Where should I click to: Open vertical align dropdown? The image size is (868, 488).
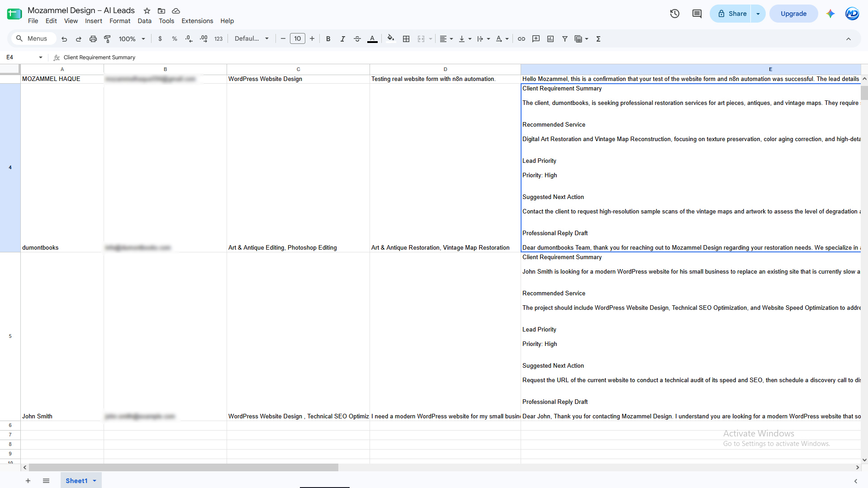(x=465, y=39)
